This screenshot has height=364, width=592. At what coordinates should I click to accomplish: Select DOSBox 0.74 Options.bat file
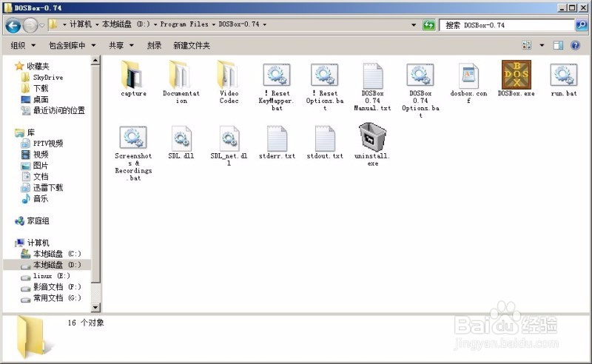(x=420, y=75)
